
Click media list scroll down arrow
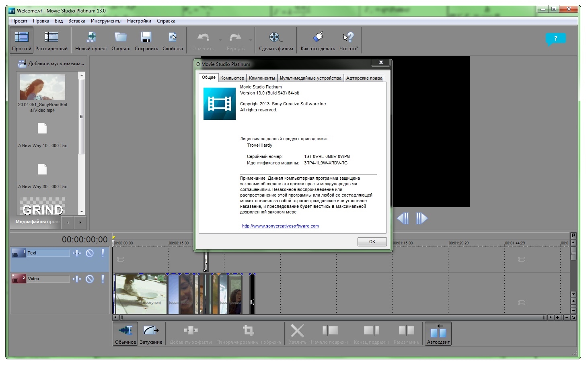(x=82, y=212)
